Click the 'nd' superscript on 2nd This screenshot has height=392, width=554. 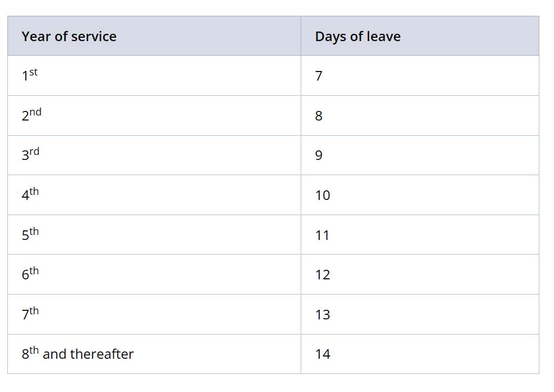pyautogui.click(x=35, y=112)
